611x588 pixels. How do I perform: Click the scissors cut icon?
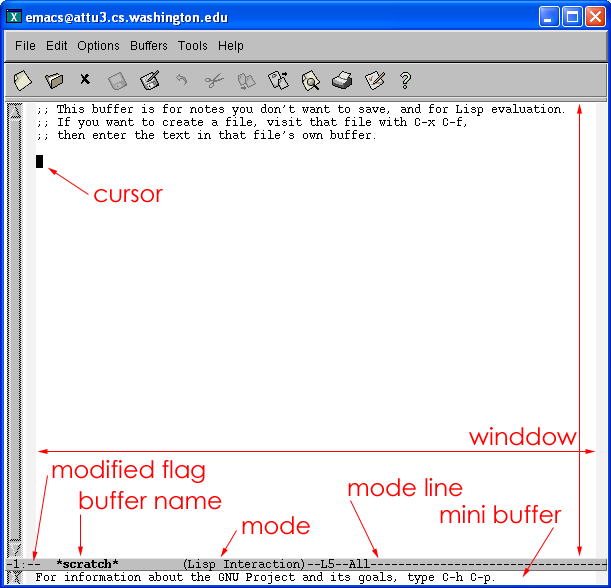point(214,81)
